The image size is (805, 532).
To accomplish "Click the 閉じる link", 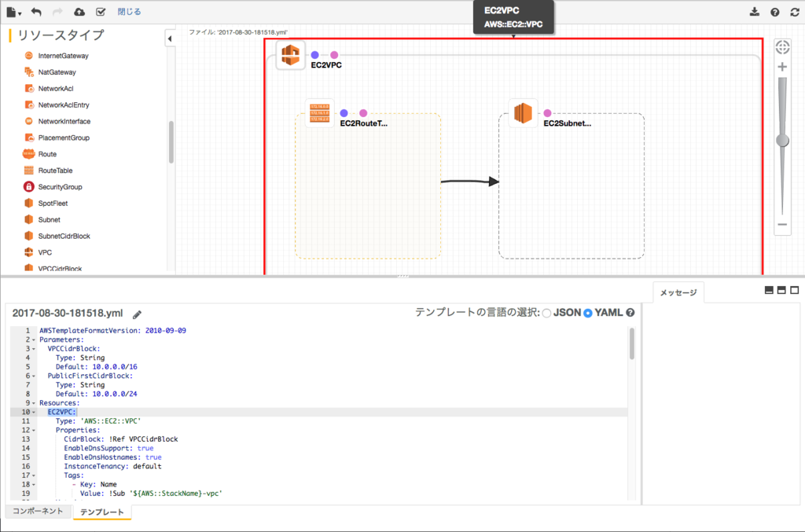I will click(129, 12).
